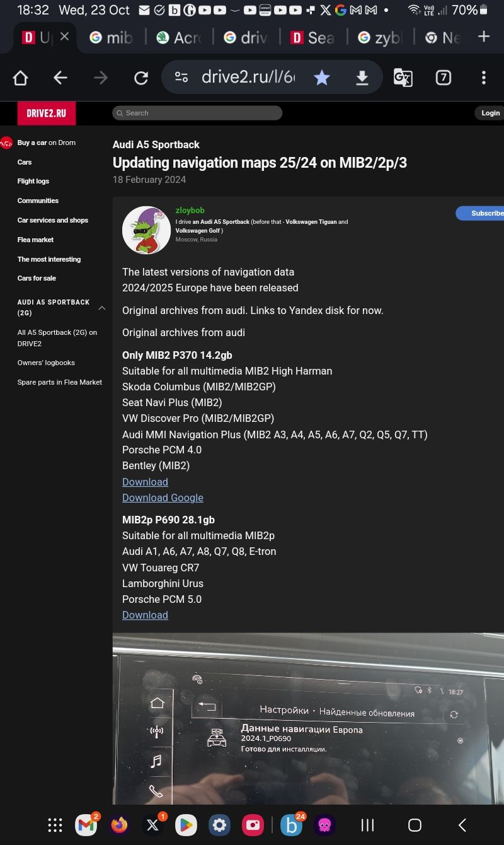Open Owners' logbooks link
Viewport: 504px width, 845px height.
click(x=46, y=363)
